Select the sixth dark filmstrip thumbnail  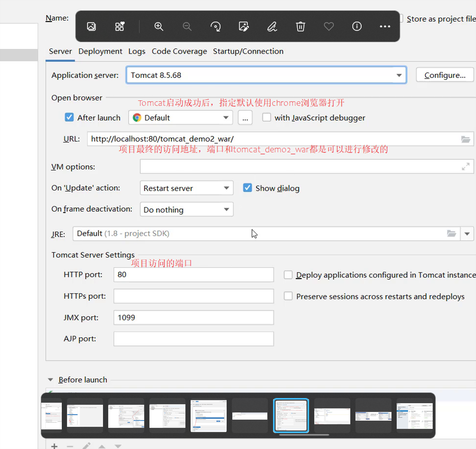tap(250, 416)
